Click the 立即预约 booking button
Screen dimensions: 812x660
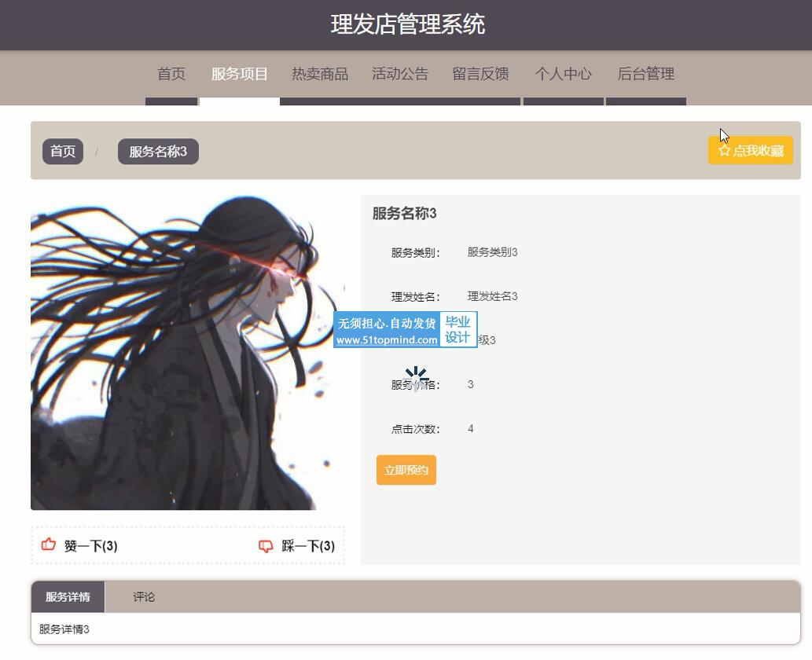click(406, 470)
